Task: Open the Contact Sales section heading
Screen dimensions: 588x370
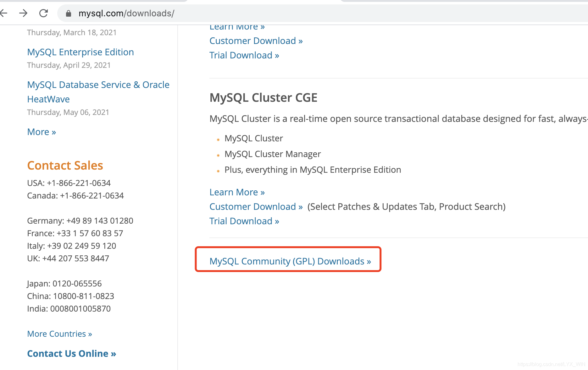Action: coord(65,165)
